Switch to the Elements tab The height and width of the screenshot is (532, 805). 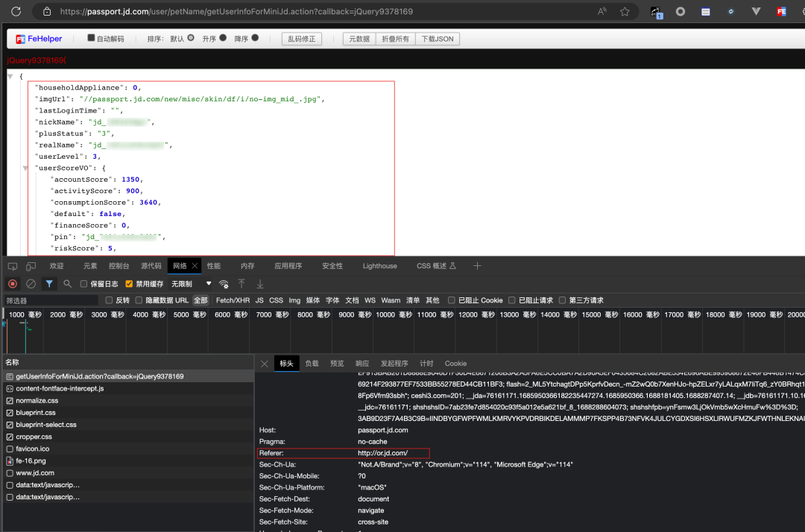click(x=90, y=266)
